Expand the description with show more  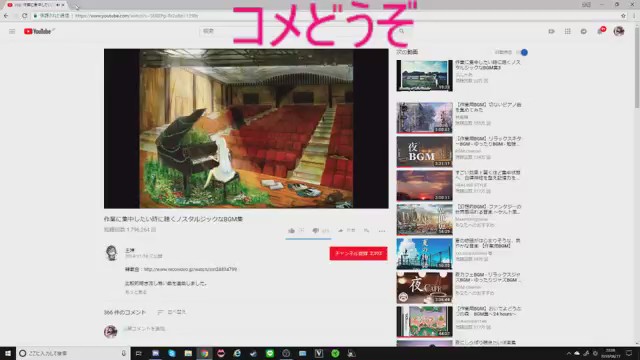(x=136, y=292)
